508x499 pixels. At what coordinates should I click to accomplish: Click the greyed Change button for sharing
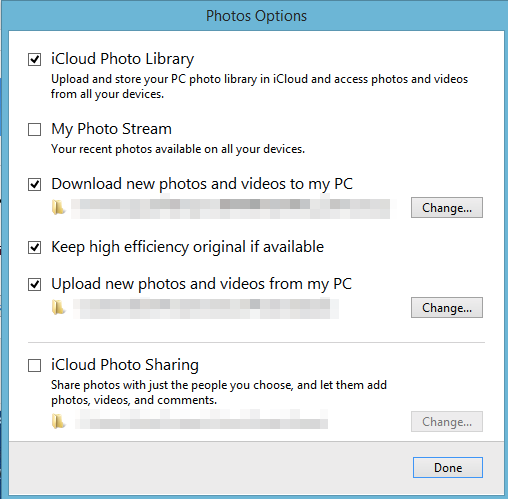[x=447, y=422]
